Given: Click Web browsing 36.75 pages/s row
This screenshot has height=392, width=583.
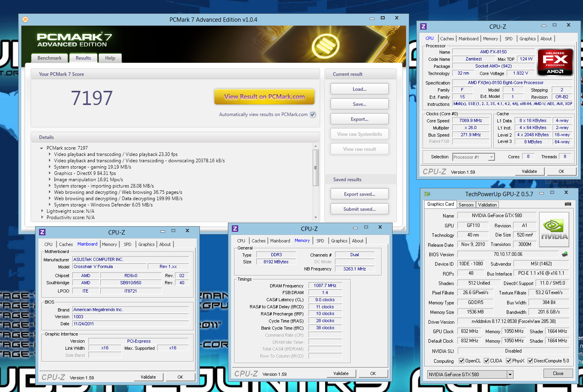Looking at the screenshot, I should pos(118,192).
